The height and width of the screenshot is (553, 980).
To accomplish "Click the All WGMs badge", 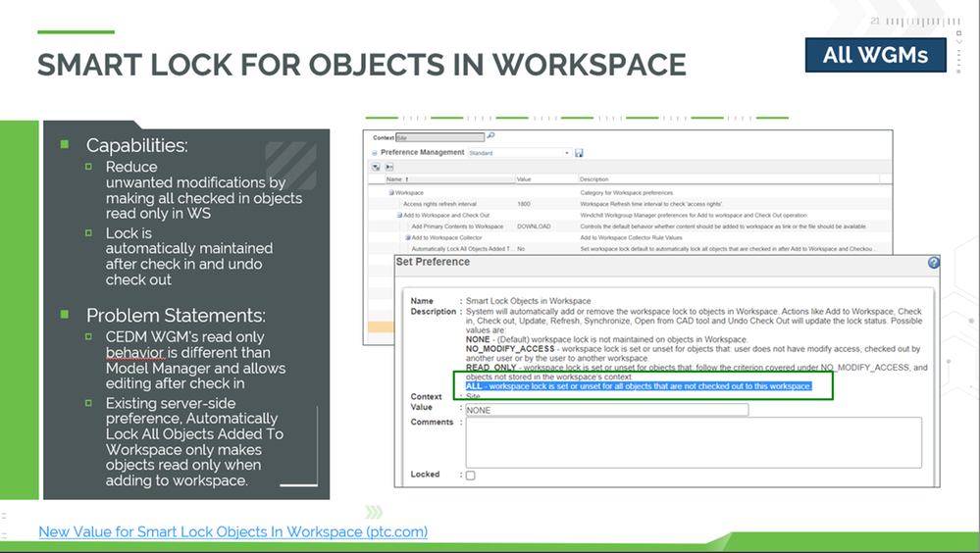I will [876, 55].
